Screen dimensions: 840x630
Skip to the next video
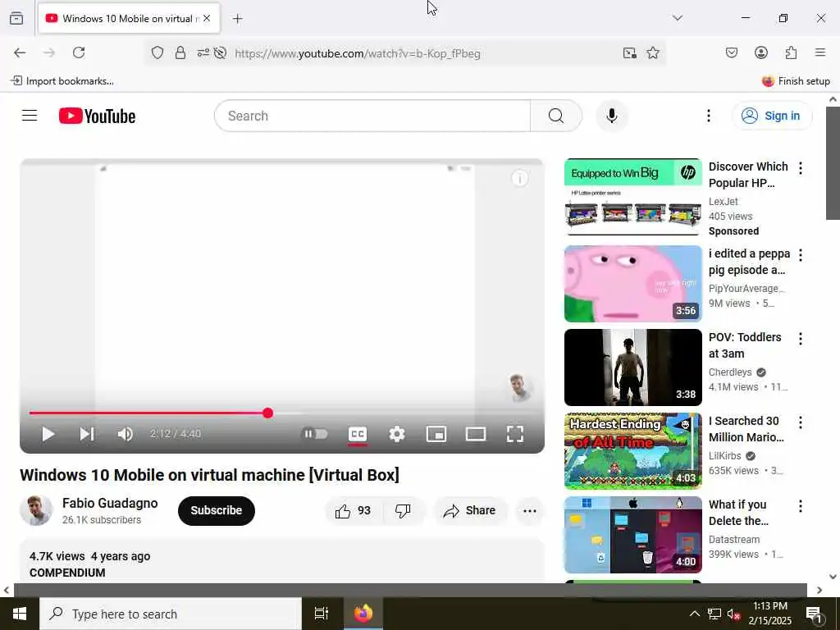(87, 434)
